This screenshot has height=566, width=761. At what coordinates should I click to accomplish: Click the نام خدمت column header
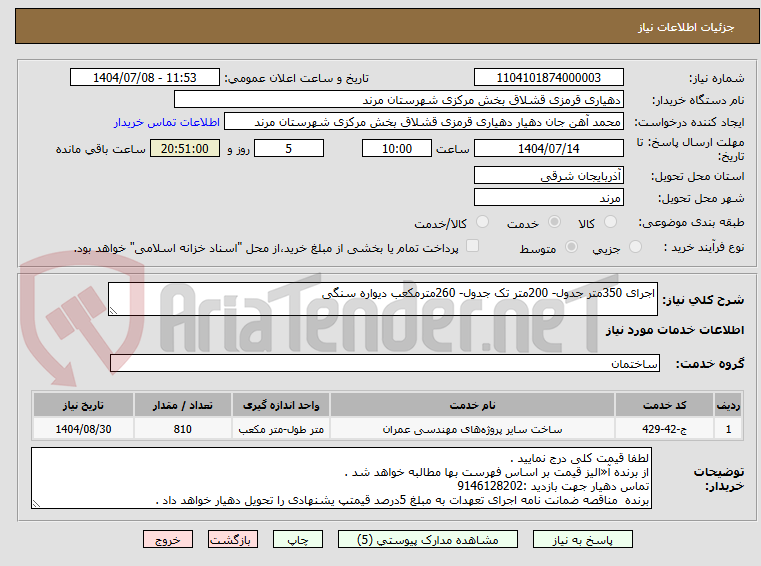(472, 405)
